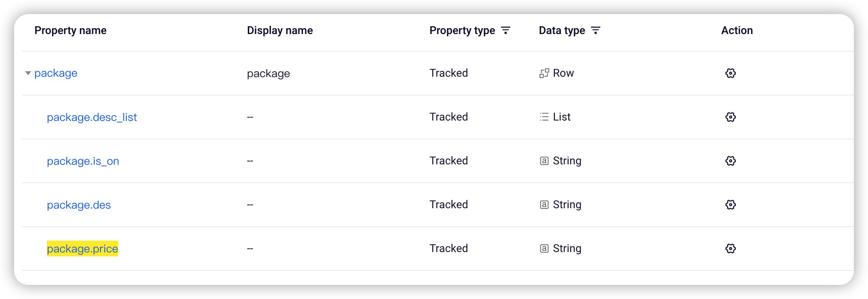Open the package.des property link

tap(79, 205)
